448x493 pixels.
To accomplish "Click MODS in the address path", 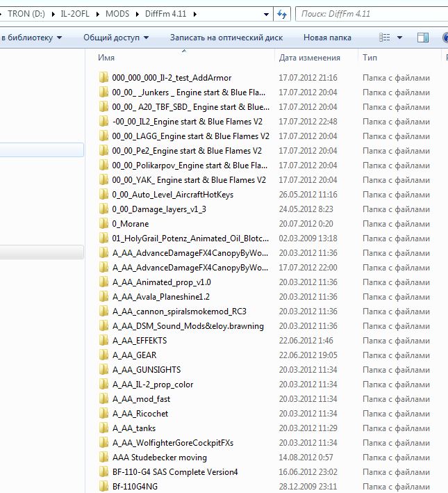I will (x=117, y=14).
